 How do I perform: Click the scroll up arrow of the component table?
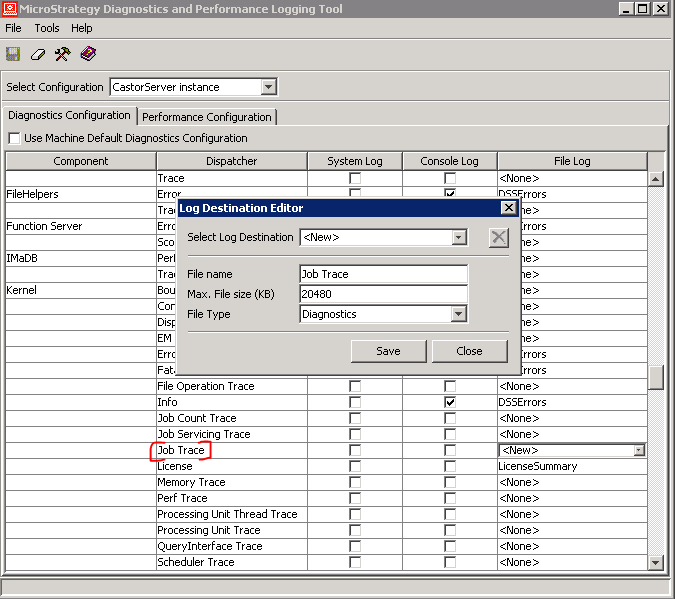click(656, 179)
